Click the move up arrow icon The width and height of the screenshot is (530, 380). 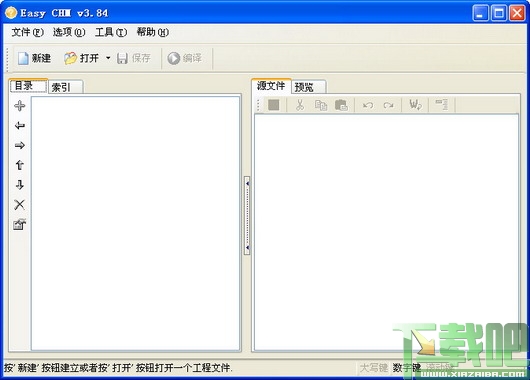click(20, 165)
